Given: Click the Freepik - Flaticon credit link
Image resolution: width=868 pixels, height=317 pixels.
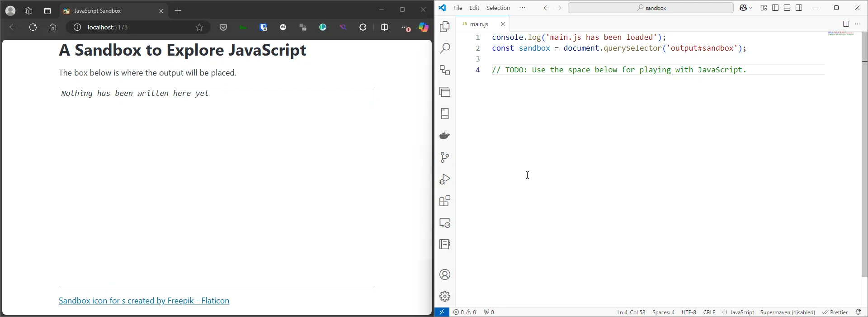Looking at the screenshot, I should pos(144,301).
